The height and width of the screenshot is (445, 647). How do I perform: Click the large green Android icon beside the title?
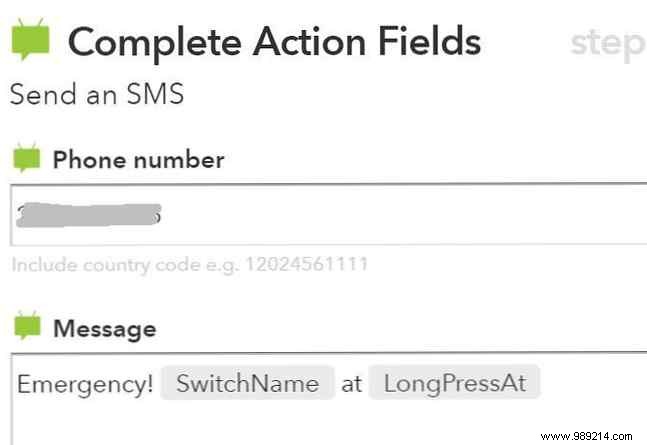point(29,42)
